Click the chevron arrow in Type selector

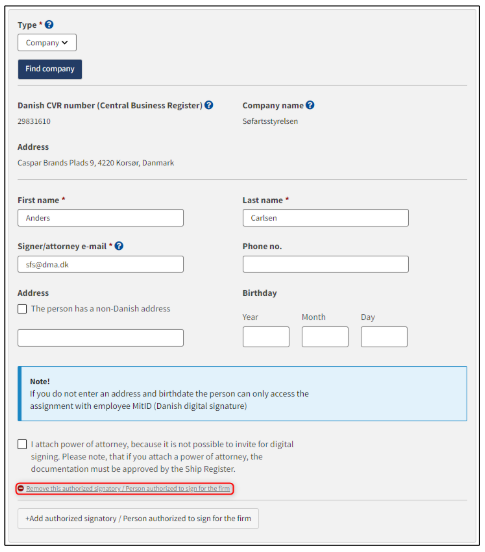pyautogui.click(x=65, y=43)
